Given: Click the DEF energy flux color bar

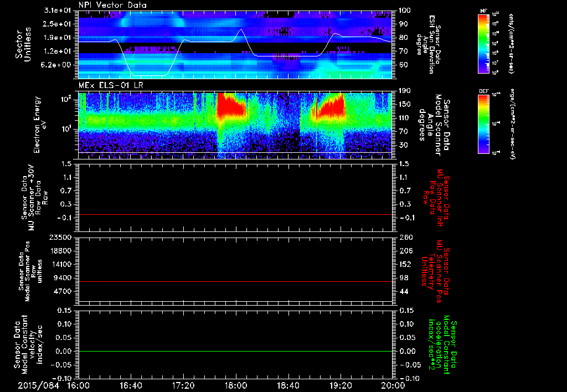Looking at the screenshot, I should (483, 124).
